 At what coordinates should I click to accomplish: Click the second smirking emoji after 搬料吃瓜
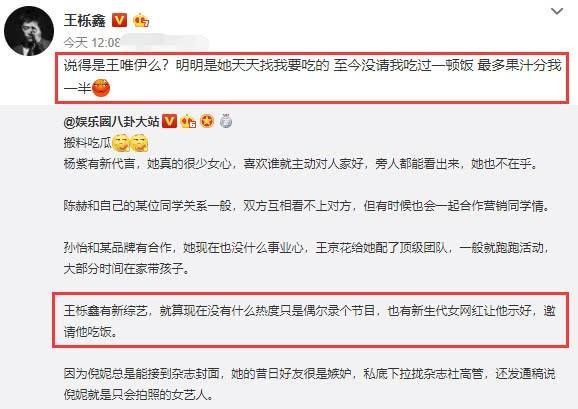(x=139, y=143)
